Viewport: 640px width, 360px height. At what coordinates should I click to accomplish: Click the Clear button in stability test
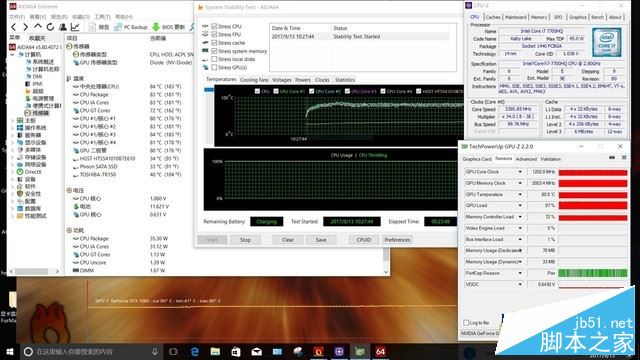point(288,240)
